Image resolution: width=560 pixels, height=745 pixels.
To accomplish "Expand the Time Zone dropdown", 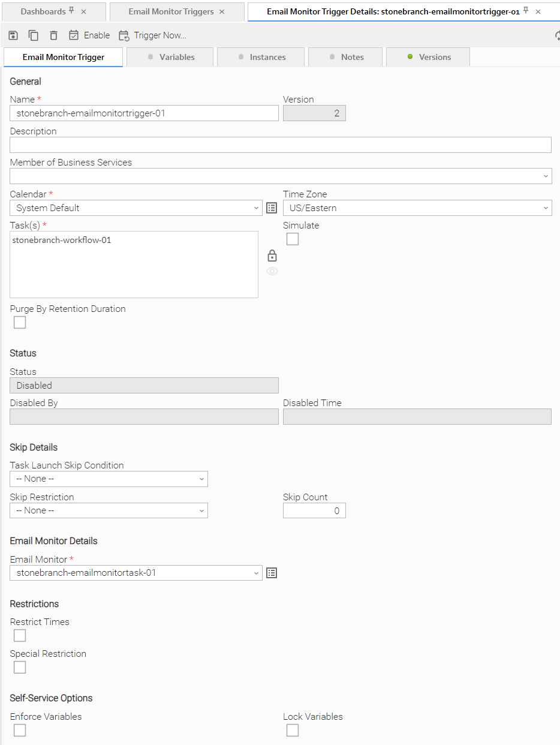I will point(417,208).
